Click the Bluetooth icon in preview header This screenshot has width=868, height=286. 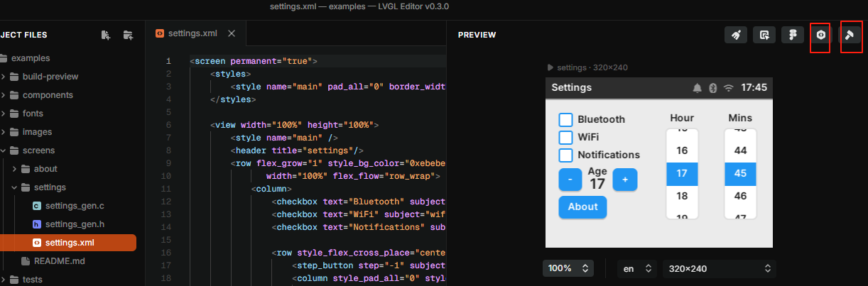click(712, 88)
